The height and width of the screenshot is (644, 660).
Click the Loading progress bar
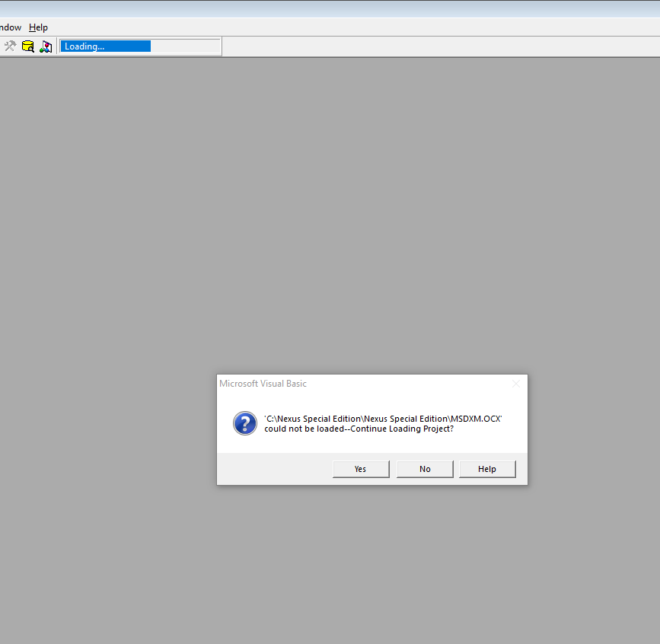click(140, 46)
